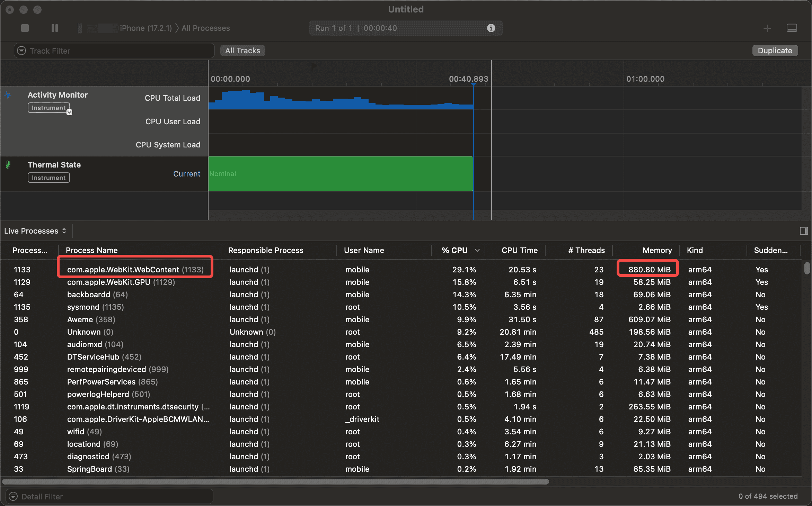Select the com.apple.dt.instruments.dtsecurity row

click(x=401, y=407)
